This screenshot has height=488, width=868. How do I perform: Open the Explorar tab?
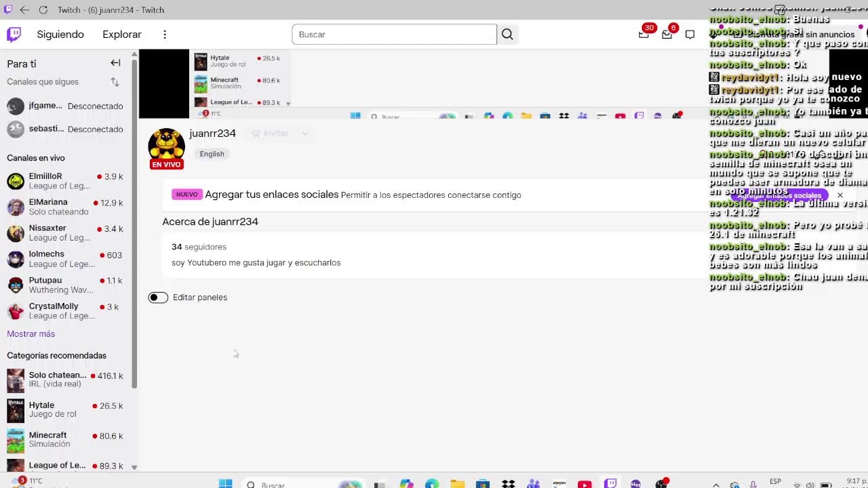pyautogui.click(x=122, y=35)
